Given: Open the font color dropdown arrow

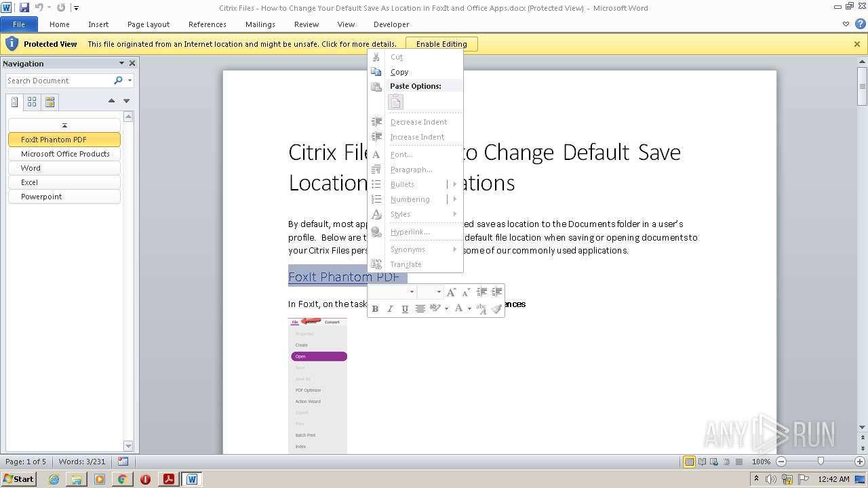Looking at the screenshot, I should [x=469, y=309].
